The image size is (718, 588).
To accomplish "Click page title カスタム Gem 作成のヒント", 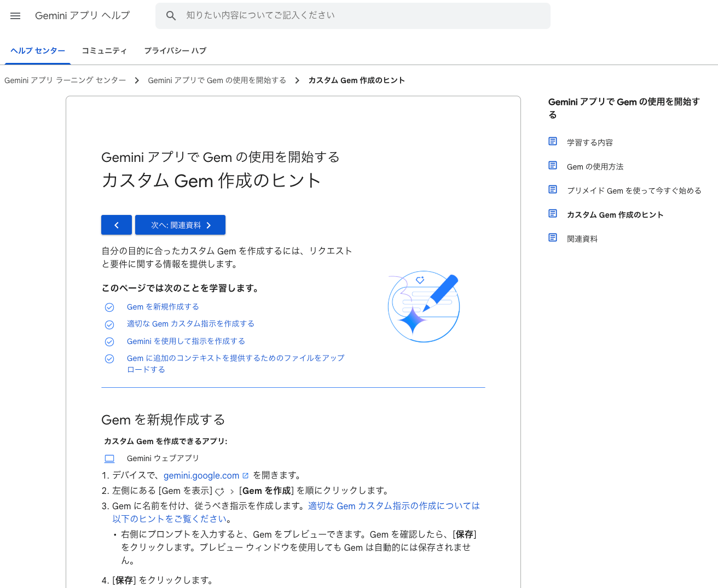I will click(x=211, y=181).
